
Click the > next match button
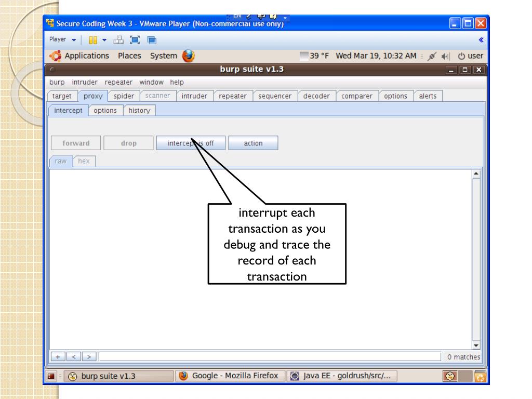point(89,356)
